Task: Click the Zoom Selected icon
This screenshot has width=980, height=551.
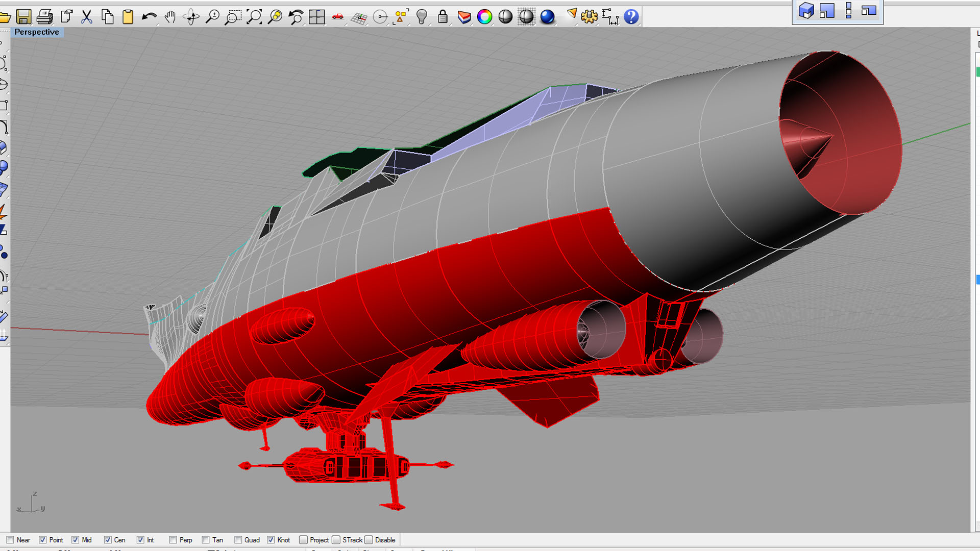Action: point(275,17)
